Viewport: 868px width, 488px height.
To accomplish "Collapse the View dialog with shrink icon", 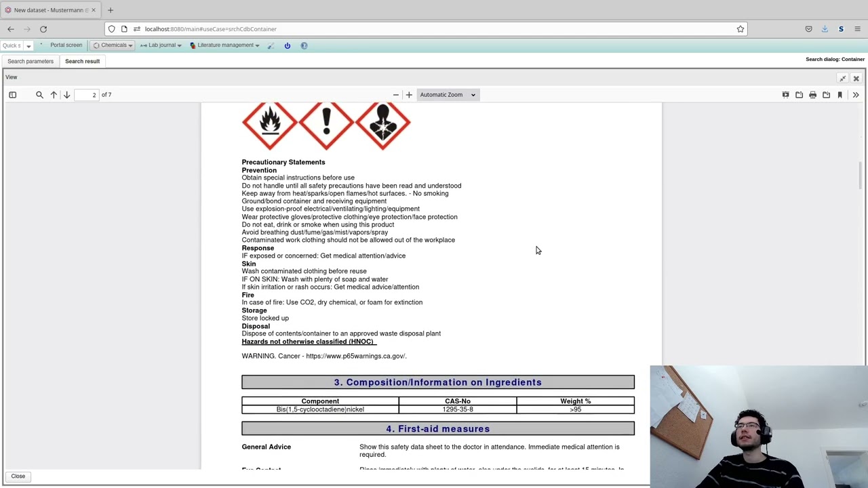I will click(843, 78).
